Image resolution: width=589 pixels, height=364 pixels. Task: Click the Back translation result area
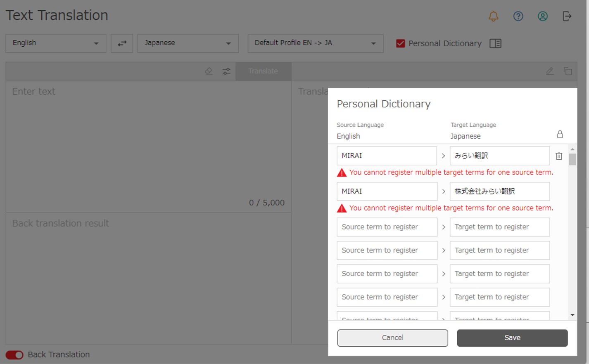tap(149, 279)
